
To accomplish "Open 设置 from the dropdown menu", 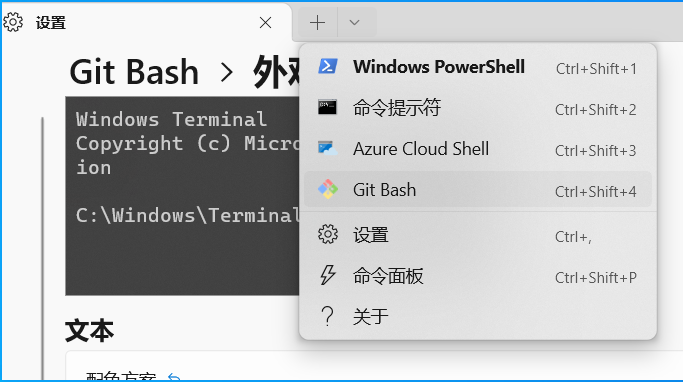I will 478,235.
